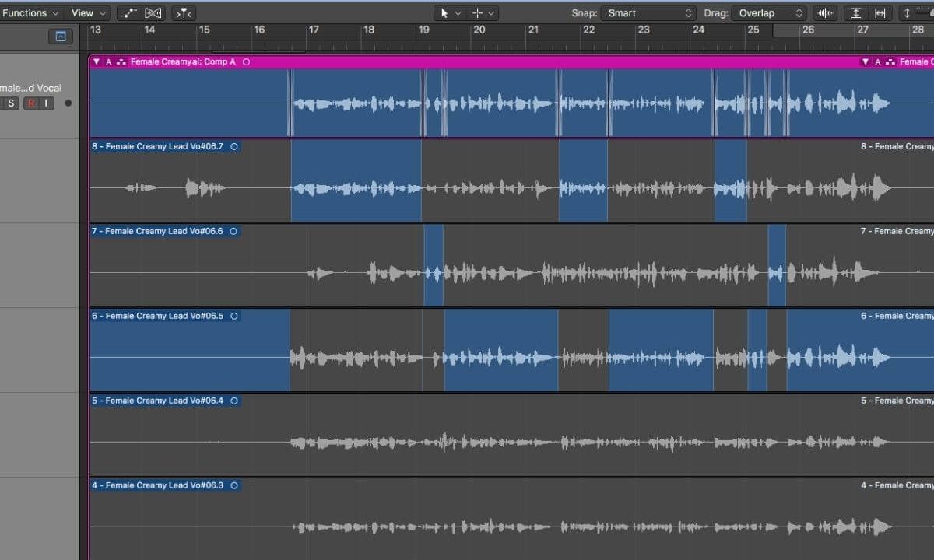Image resolution: width=934 pixels, height=560 pixels.
Task: Solo the Female Lead Vocal track
Action: [12, 103]
